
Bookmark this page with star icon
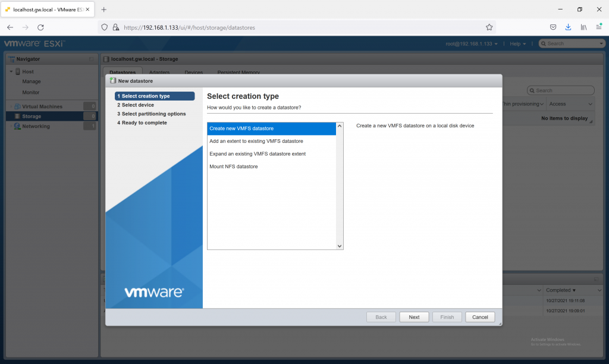coord(489,27)
